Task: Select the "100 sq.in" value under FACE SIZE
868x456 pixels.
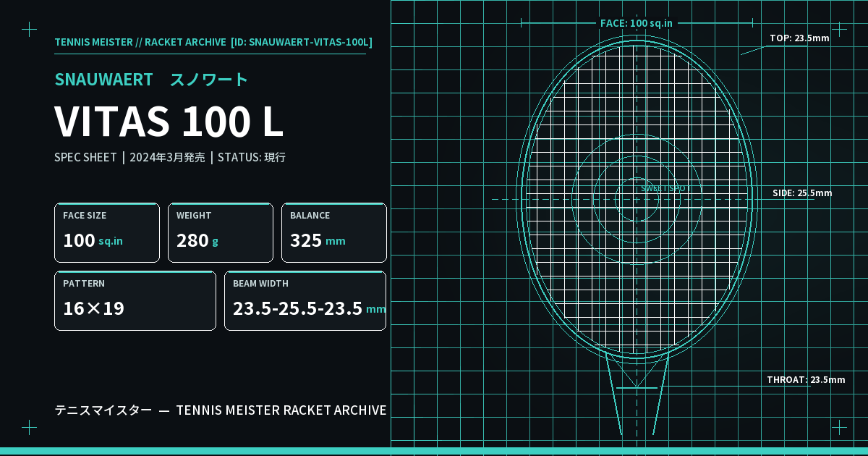Action: tap(93, 240)
